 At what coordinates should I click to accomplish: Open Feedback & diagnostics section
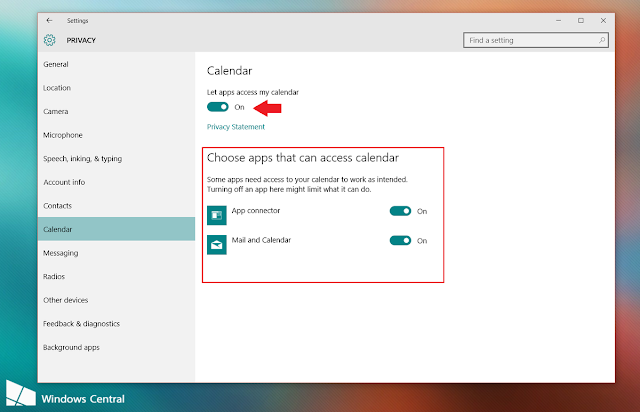(x=116, y=324)
